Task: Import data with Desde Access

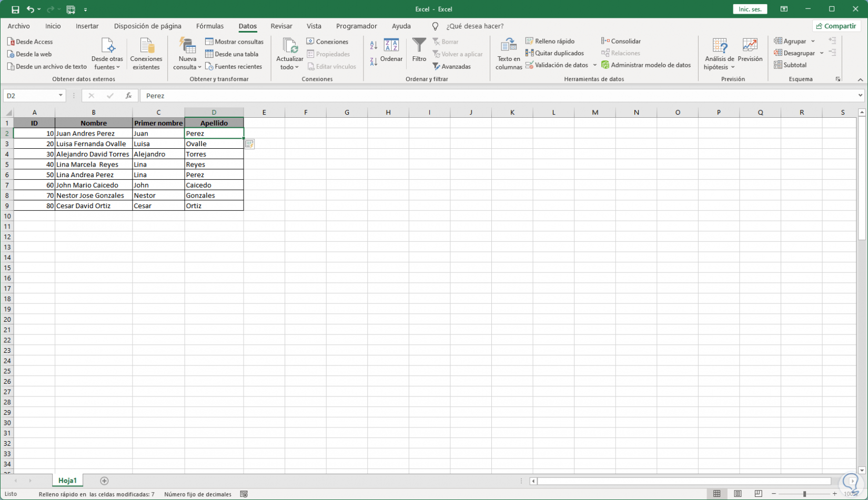Action: 30,42
